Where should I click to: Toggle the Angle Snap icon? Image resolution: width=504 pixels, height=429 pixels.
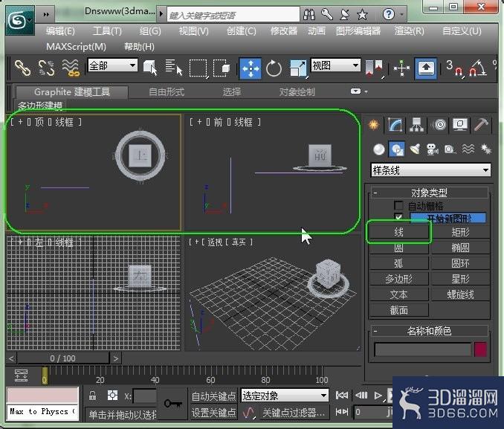pos(478,68)
